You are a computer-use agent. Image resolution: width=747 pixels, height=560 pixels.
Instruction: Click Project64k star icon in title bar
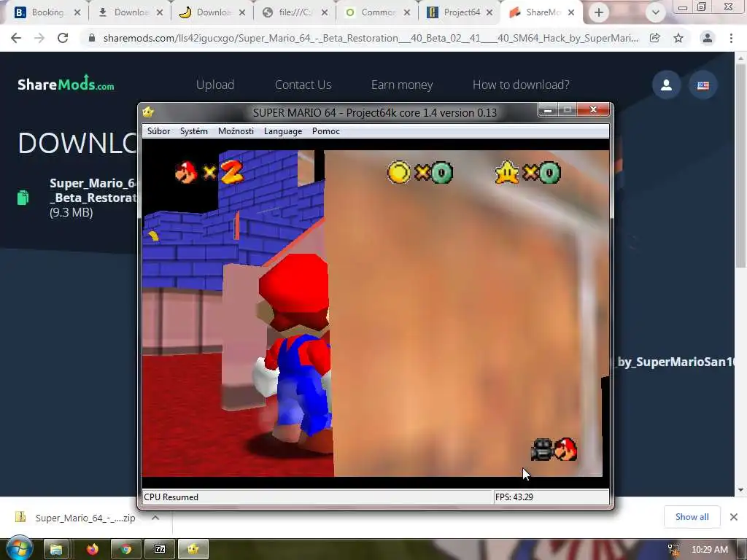click(x=148, y=112)
